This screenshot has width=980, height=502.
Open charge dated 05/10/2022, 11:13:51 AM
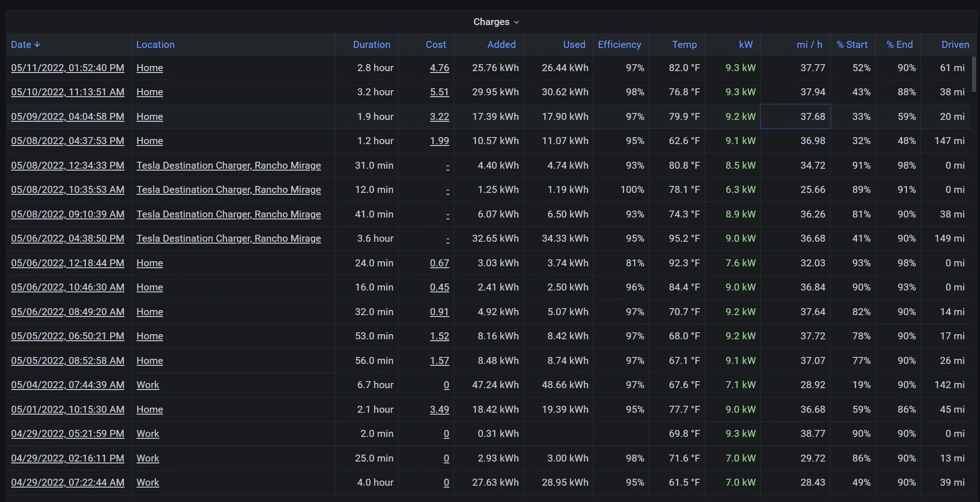[x=68, y=92]
